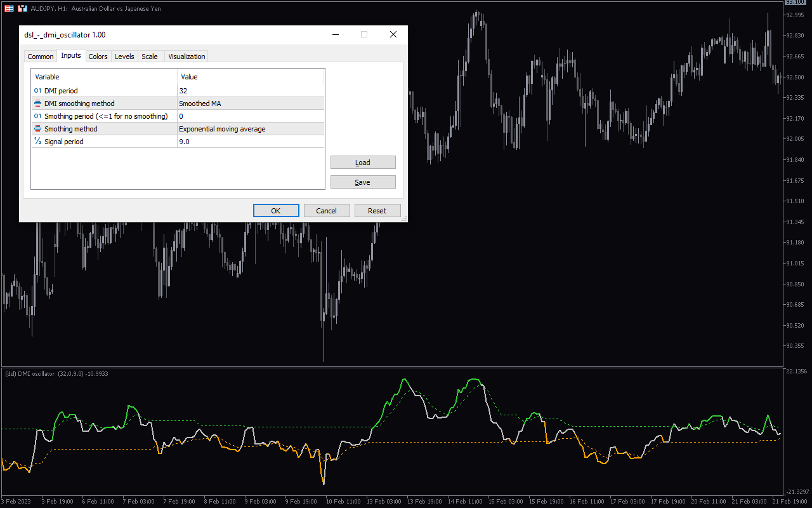Viewport: 812px width, 508px height.
Task: Click the enum icon beside Smothing method
Action: pyautogui.click(x=37, y=129)
